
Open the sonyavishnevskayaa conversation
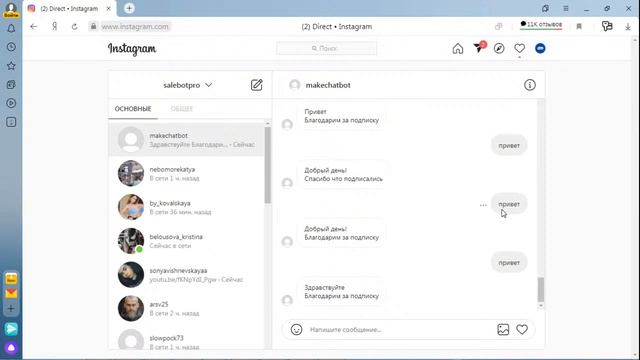point(187,275)
